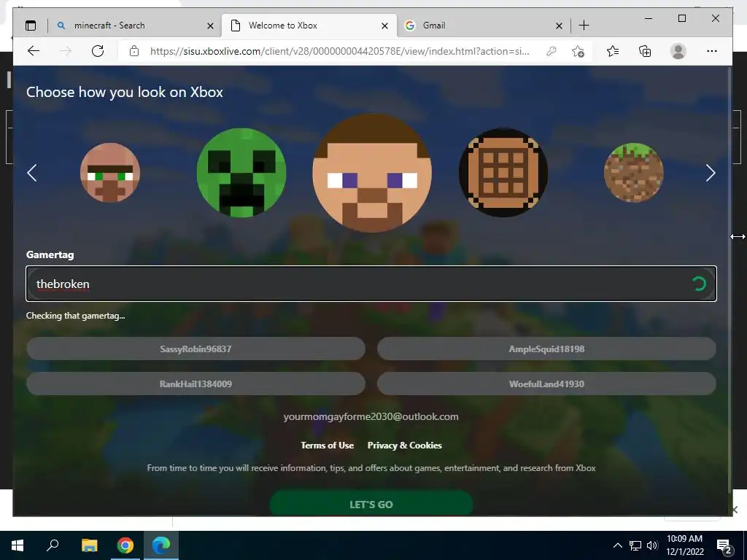This screenshot has width=747, height=560.
Task: Open network status tray icon
Action: [x=635, y=545]
